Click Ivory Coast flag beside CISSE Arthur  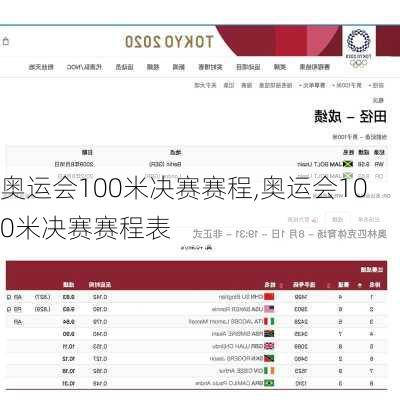pos(269,371)
